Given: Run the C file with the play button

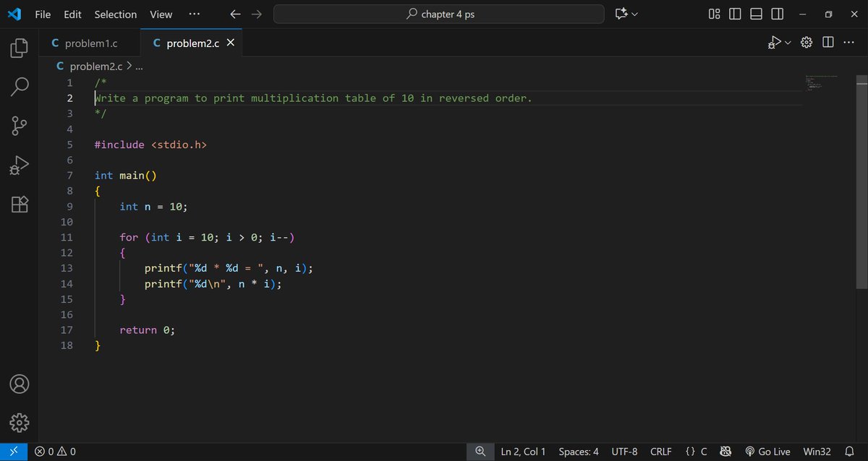Looking at the screenshot, I should tap(773, 42).
